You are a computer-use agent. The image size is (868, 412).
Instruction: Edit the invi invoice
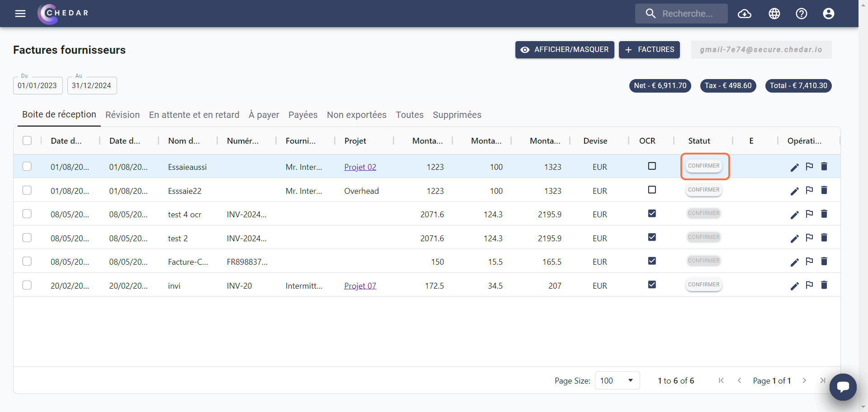pos(795,286)
